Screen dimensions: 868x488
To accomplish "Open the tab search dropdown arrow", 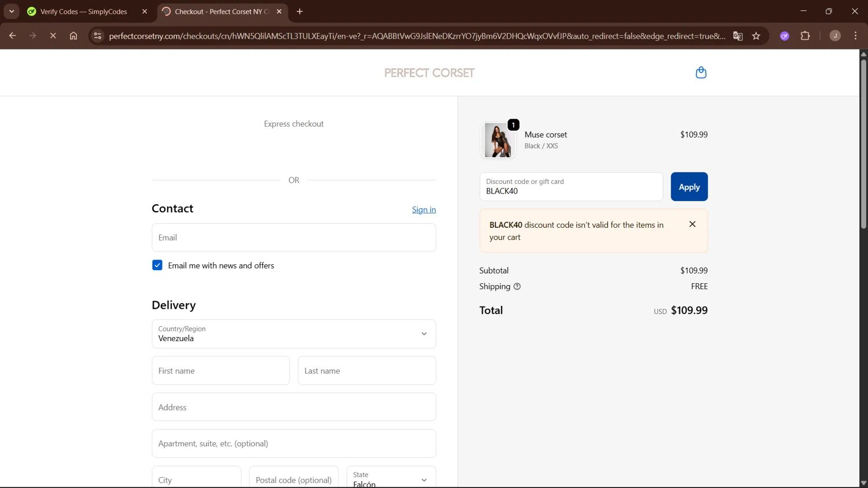I will point(12,12).
